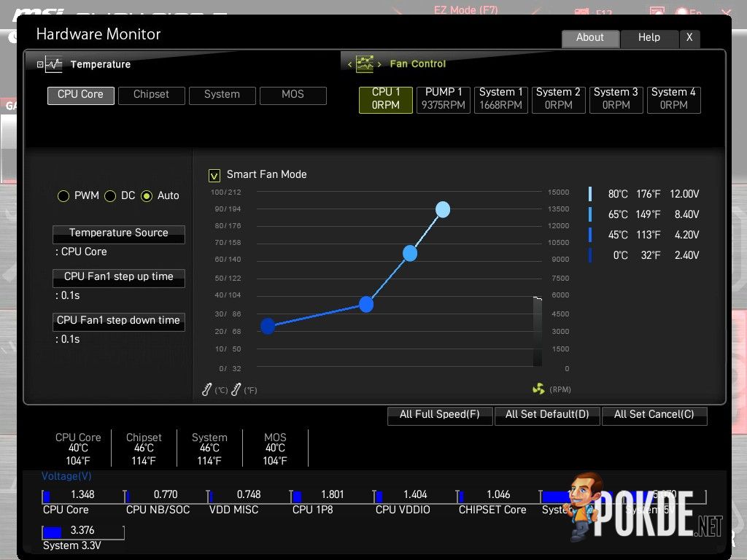Open the Fan Control curve icon
Screen dimensions: 747x560
pos(365,64)
